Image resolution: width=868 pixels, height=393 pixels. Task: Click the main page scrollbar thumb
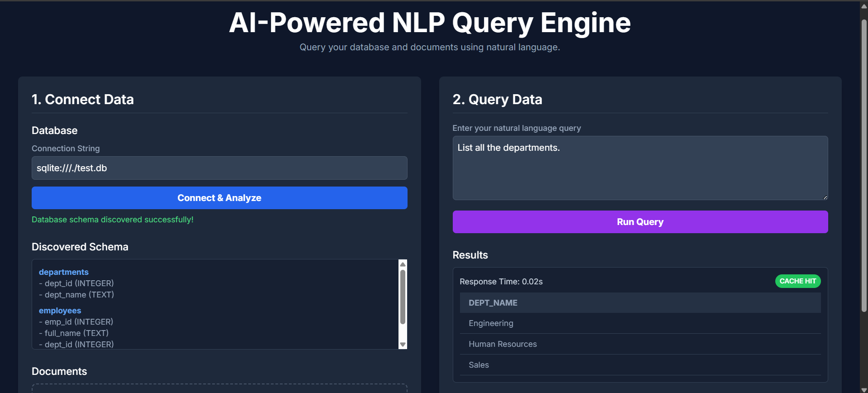point(864,165)
